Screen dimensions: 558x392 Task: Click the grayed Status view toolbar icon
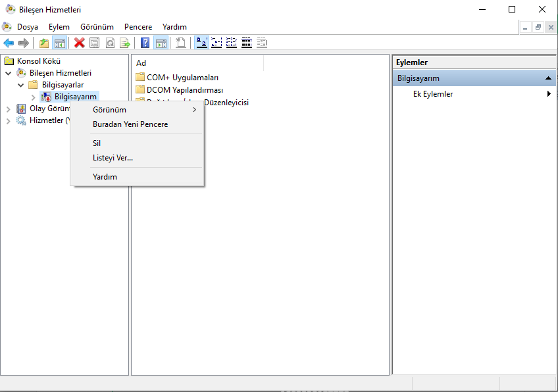[262, 43]
